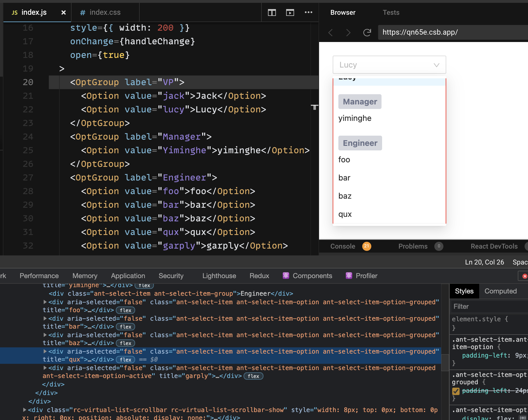Open the preview layout icon next to split view
The image size is (528, 420).
pyautogui.click(x=290, y=12)
